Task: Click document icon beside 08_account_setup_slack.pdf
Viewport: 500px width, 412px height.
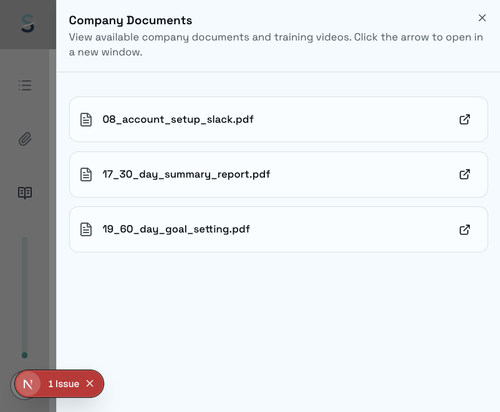Action: pos(86,119)
